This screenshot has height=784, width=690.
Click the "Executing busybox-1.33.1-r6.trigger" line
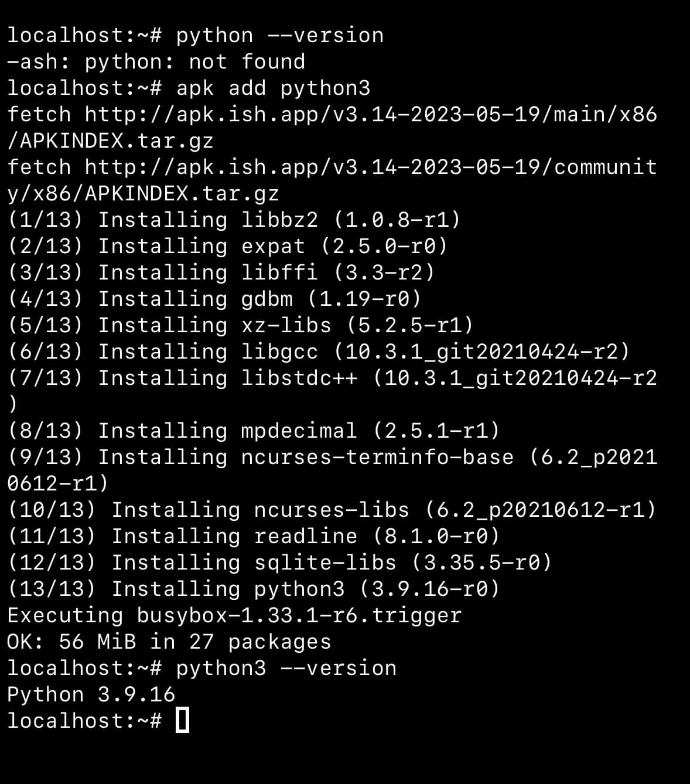click(234, 615)
